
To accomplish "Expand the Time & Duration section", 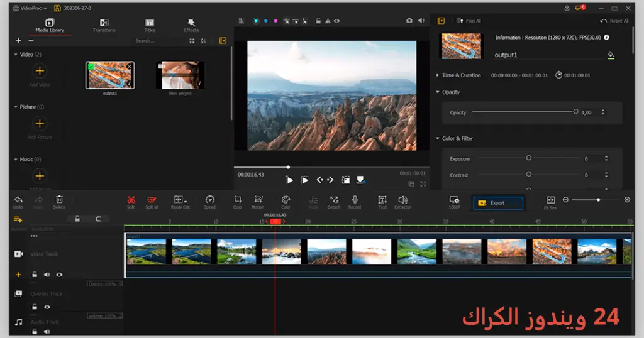I will 438,75.
